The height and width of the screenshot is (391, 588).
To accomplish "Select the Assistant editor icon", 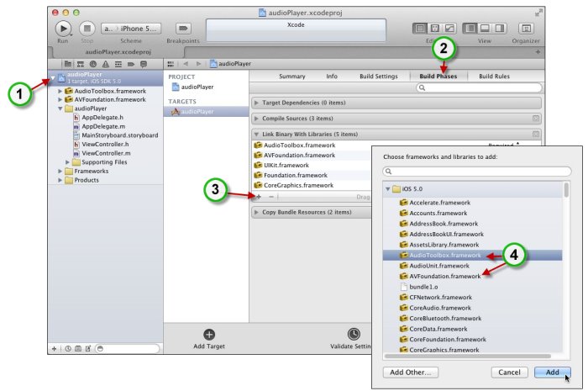I will (434, 29).
